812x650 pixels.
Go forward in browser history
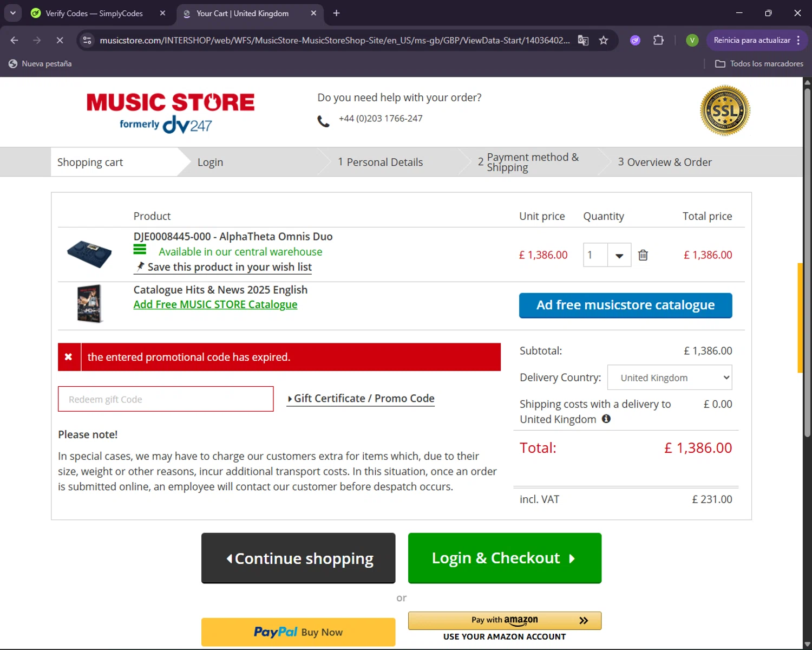click(x=37, y=40)
